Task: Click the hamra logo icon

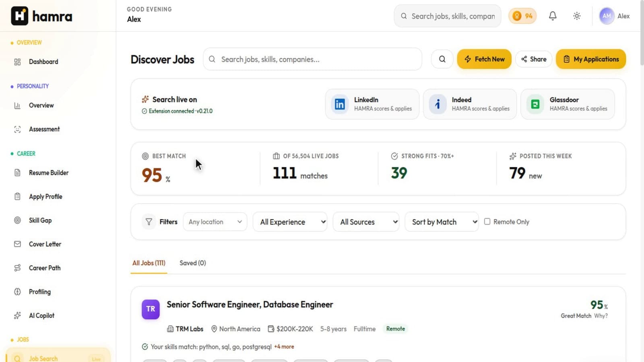Action: pyautogui.click(x=19, y=16)
